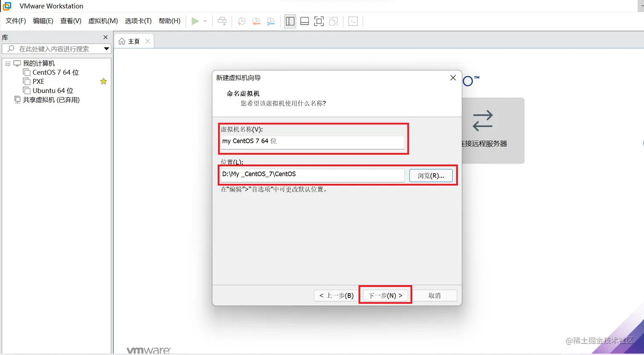Click the 取消 button
The height and width of the screenshot is (355, 644).
434,295
